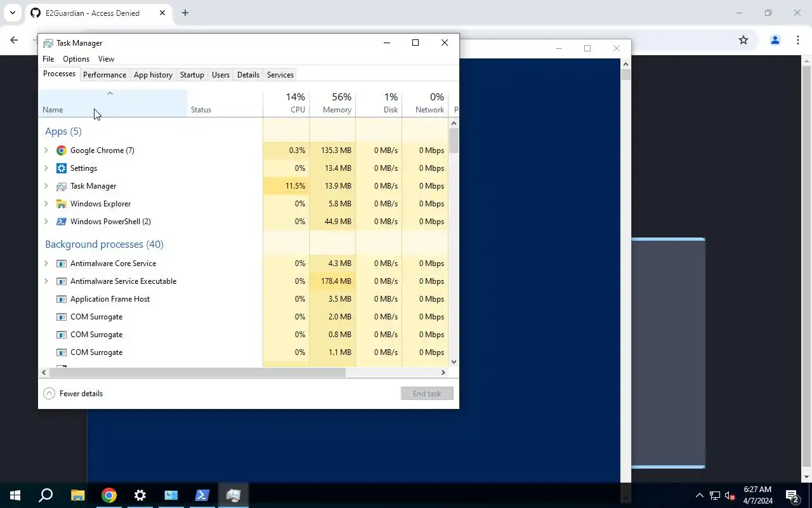Expand the Settings process row
The width and height of the screenshot is (812, 508).
tap(46, 168)
